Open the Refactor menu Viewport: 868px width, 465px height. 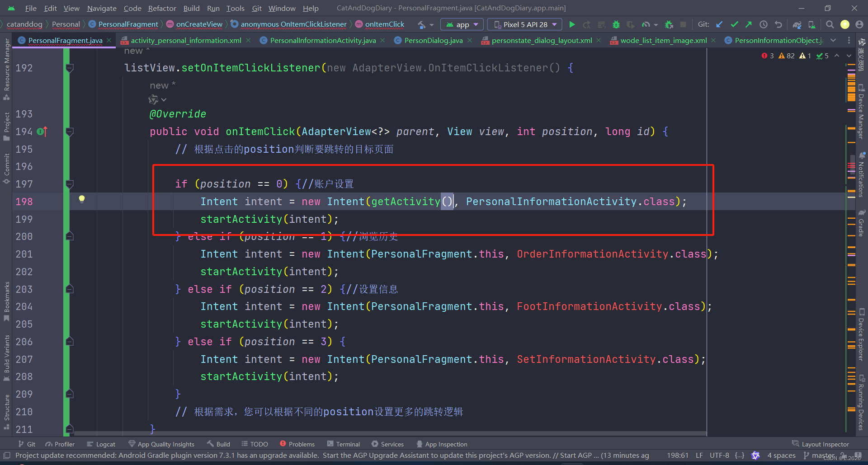(162, 8)
